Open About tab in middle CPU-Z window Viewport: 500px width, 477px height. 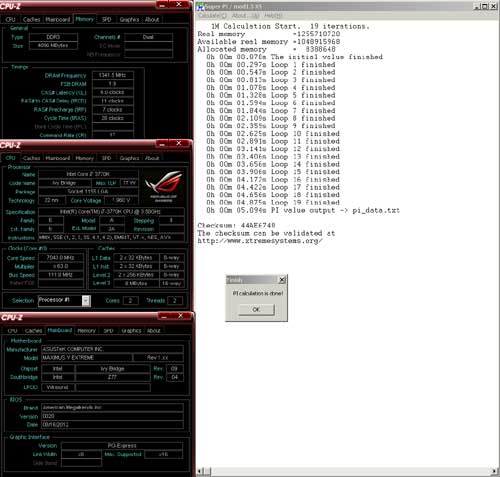point(152,158)
